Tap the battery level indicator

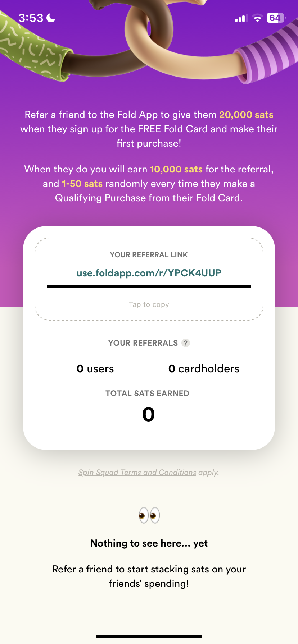[x=276, y=18]
